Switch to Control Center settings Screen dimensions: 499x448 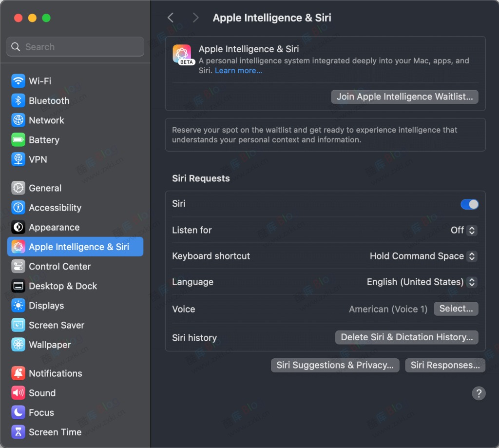(x=60, y=266)
